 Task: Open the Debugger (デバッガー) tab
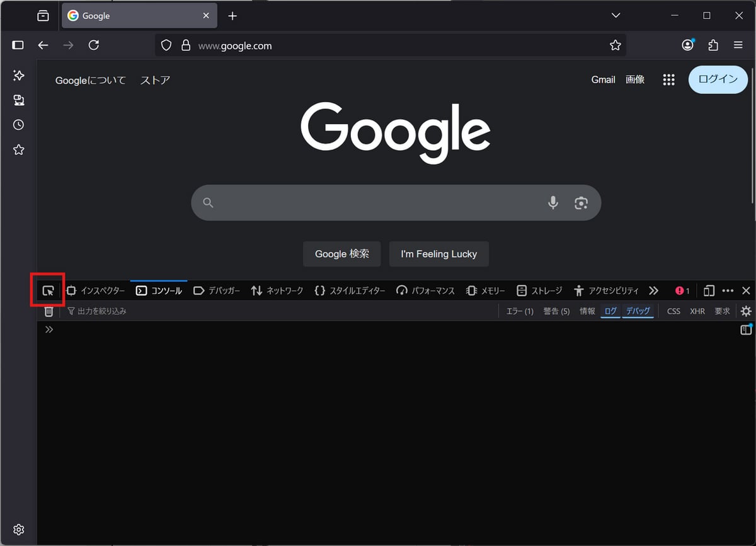217,291
